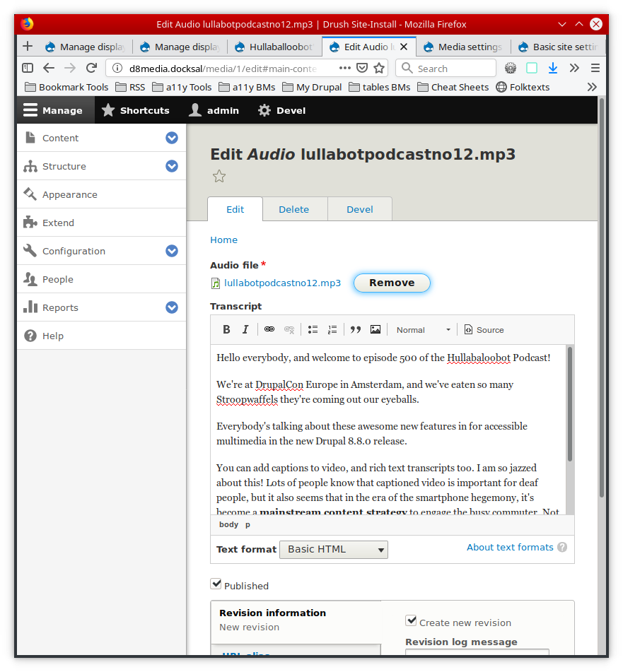Open the Folktexts bookmark

coord(523,87)
